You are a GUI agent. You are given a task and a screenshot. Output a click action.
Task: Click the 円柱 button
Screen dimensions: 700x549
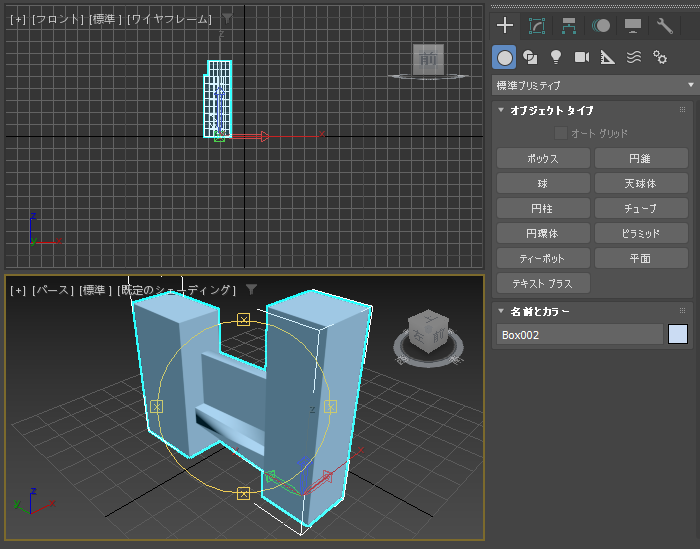tap(543, 208)
